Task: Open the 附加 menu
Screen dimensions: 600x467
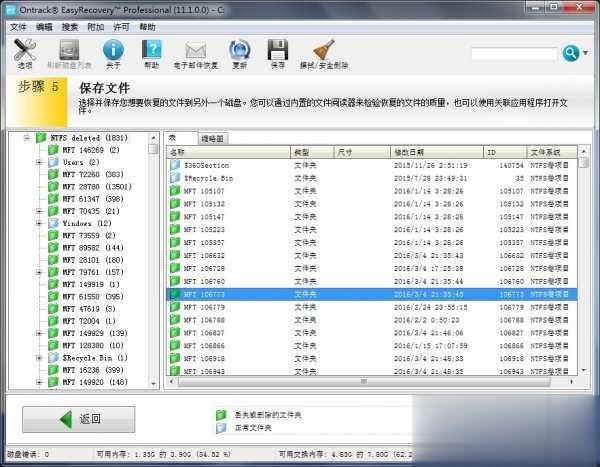Action: 96,27
